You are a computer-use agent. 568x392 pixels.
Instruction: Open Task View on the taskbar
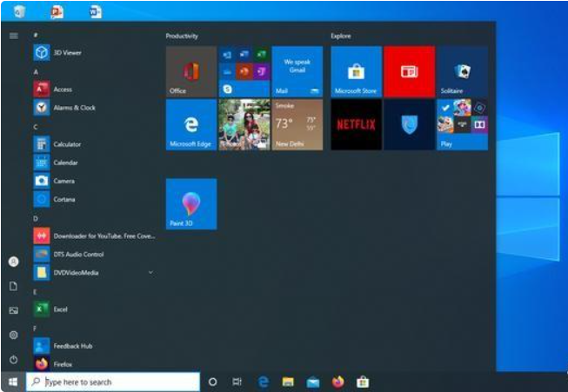click(237, 382)
